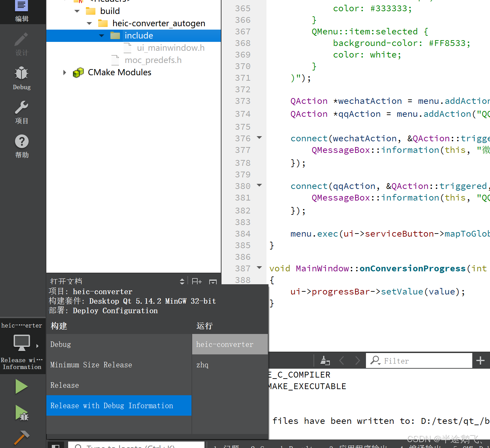Collapse the build folder
490x448 pixels.
(77, 11)
